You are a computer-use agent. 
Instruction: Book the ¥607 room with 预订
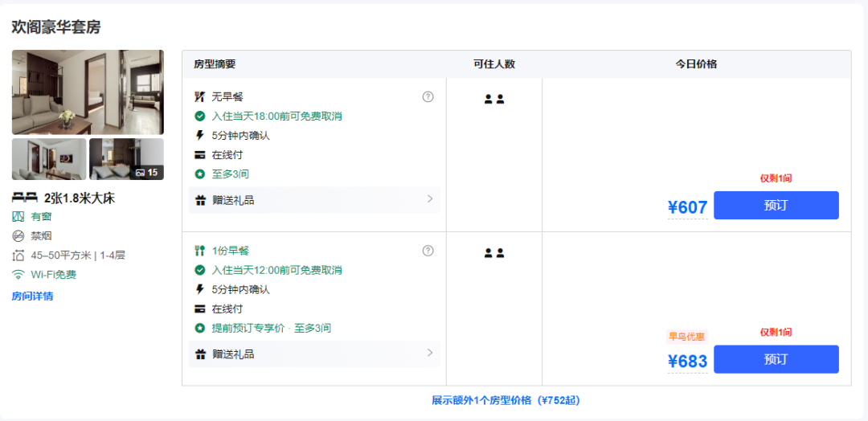point(776,205)
